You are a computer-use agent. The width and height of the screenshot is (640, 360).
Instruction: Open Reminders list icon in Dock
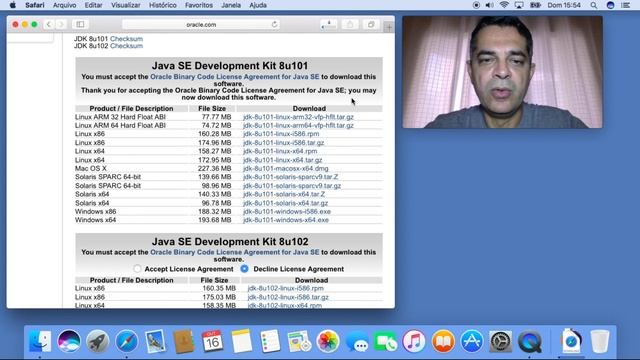[x=270, y=341]
